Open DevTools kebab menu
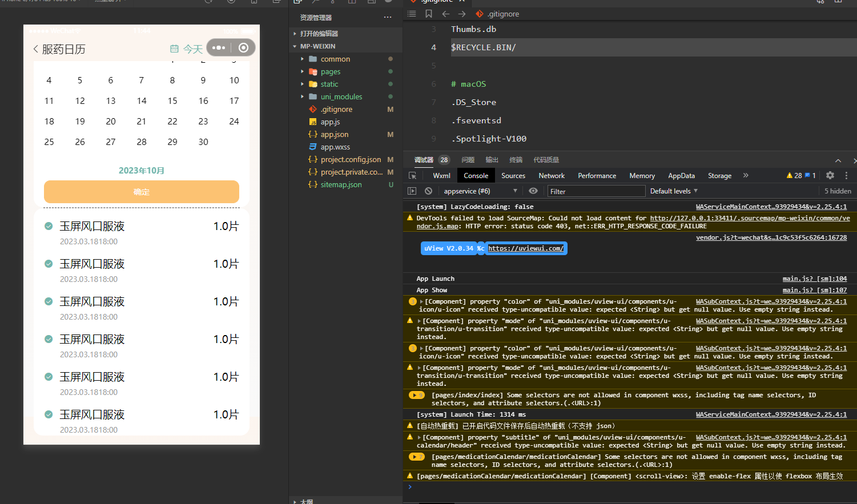 click(x=846, y=175)
